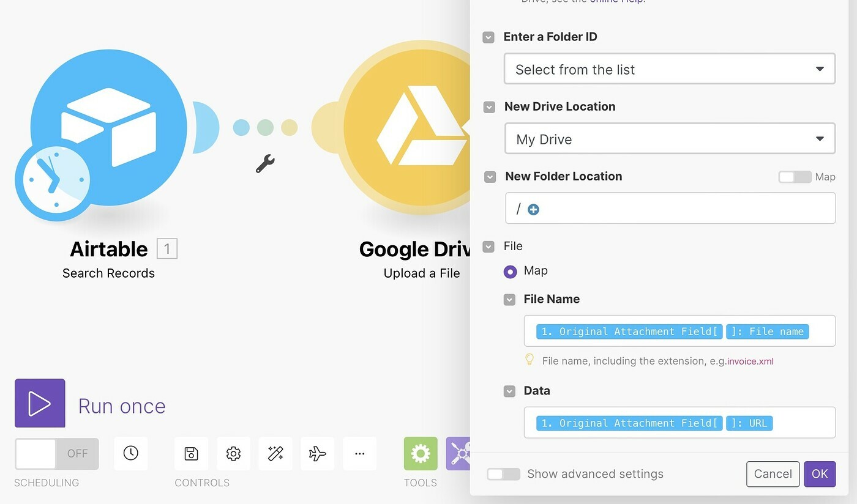Click the Run once play button
This screenshot has width=857, height=504.
[40, 403]
